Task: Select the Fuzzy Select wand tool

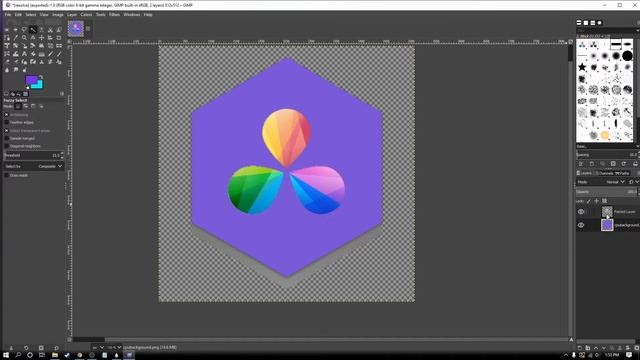Action: [x=33, y=30]
